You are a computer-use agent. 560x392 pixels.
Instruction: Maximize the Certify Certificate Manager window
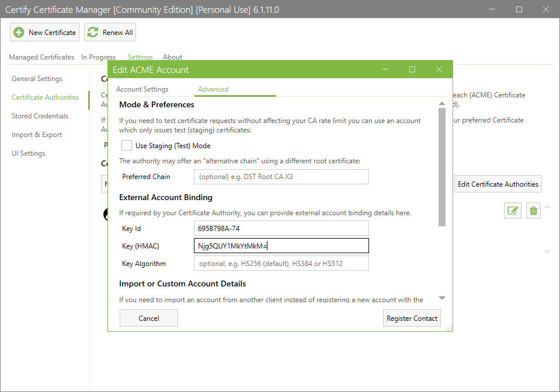(x=519, y=9)
